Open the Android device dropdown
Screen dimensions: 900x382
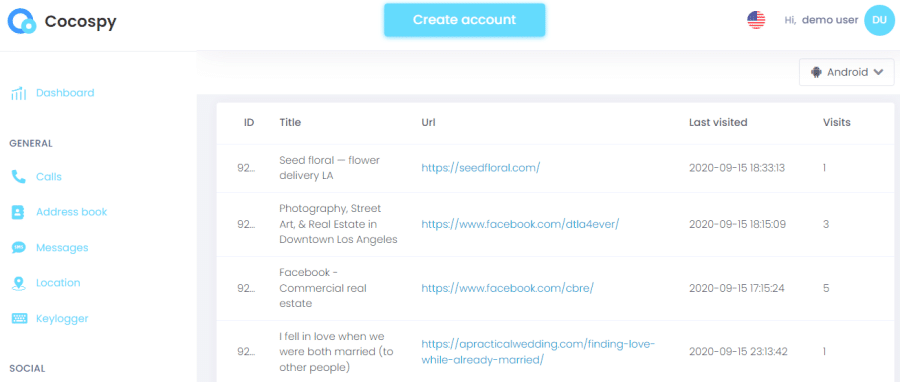(847, 72)
